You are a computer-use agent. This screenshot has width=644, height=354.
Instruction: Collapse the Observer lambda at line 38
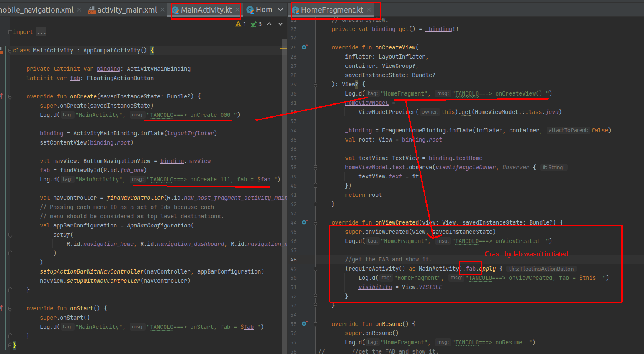(x=315, y=167)
